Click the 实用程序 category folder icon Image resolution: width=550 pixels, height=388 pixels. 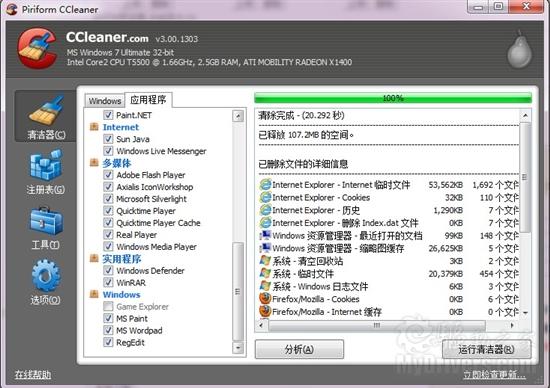coord(94,259)
